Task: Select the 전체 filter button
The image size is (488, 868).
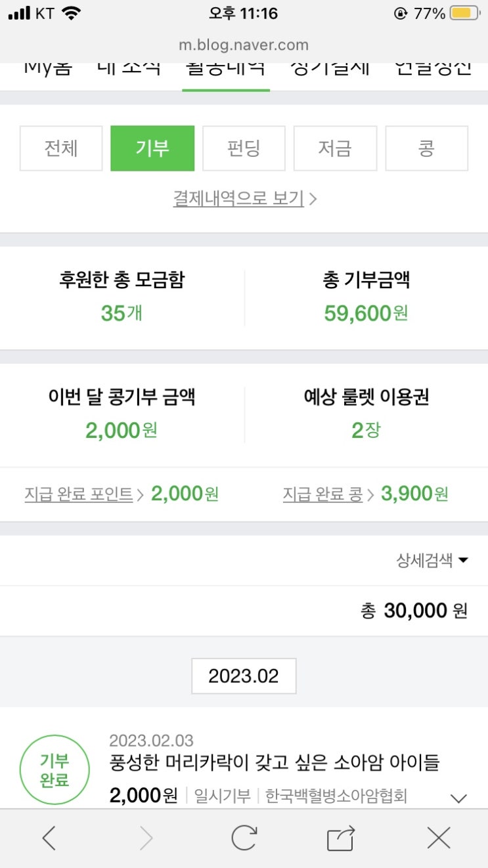Action: click(x=61, y=148)
